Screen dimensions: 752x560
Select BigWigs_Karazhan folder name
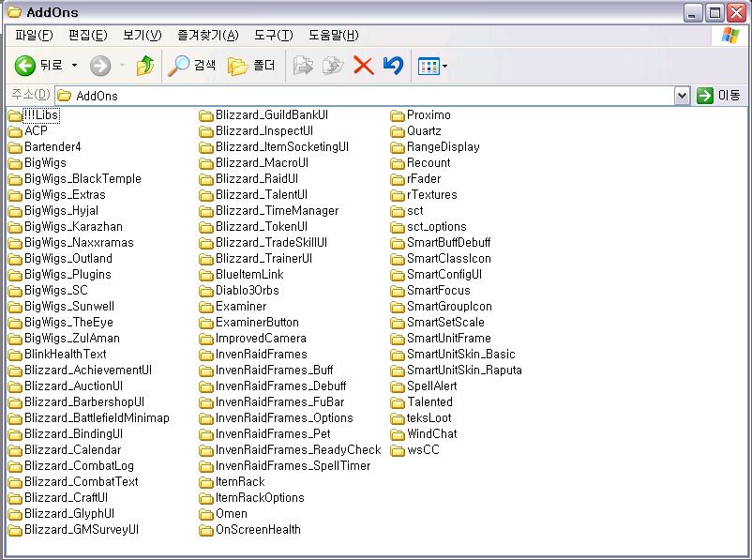(x=73, y=226)
